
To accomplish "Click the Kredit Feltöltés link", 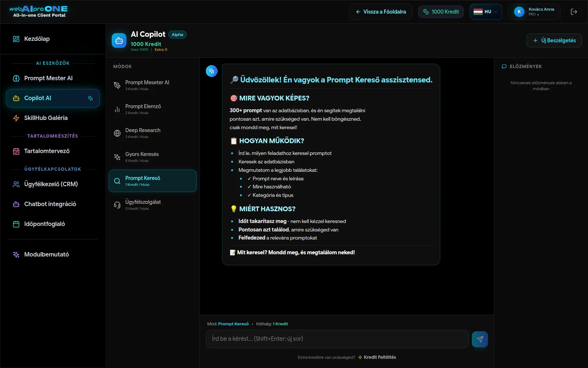I will tap(377, 357).
